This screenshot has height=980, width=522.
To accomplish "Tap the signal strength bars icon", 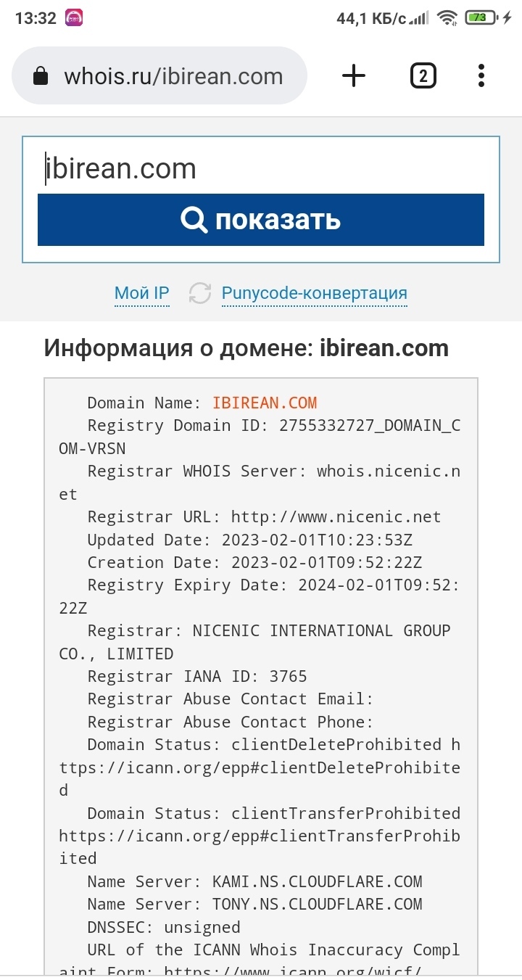I will coord(419,18).
